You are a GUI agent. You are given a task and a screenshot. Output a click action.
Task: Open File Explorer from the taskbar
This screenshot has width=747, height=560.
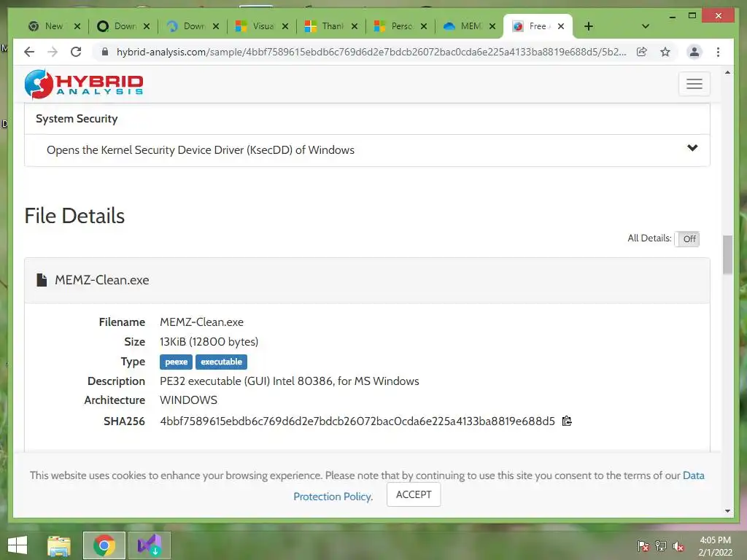(59, 545)
